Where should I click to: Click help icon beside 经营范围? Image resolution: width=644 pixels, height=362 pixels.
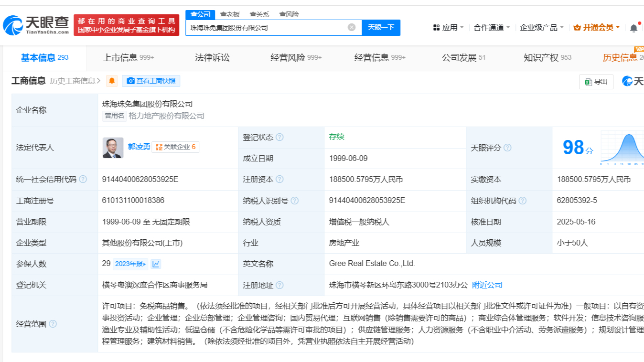53,324
